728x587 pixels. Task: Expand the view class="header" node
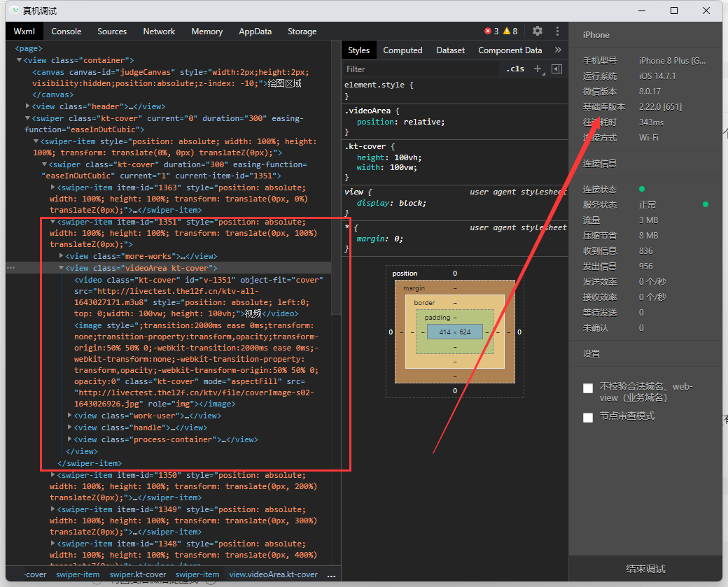coord(28,106)
